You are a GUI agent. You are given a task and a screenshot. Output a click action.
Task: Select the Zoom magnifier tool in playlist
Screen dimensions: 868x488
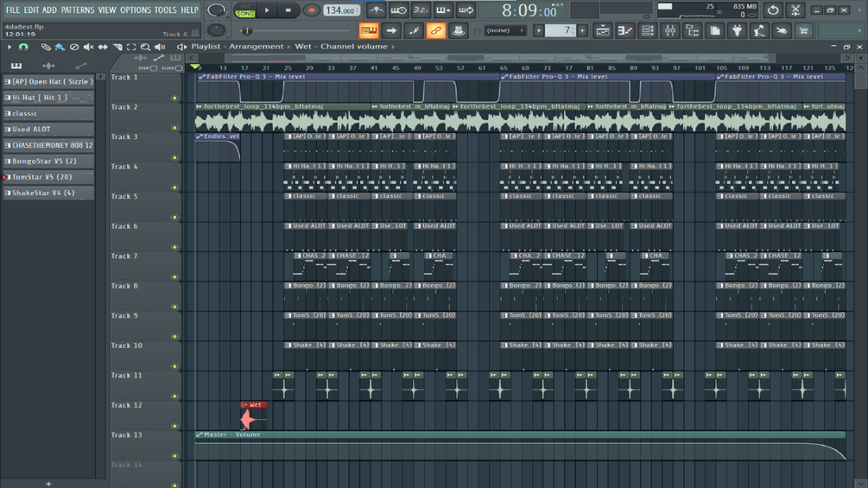(145, 47)
